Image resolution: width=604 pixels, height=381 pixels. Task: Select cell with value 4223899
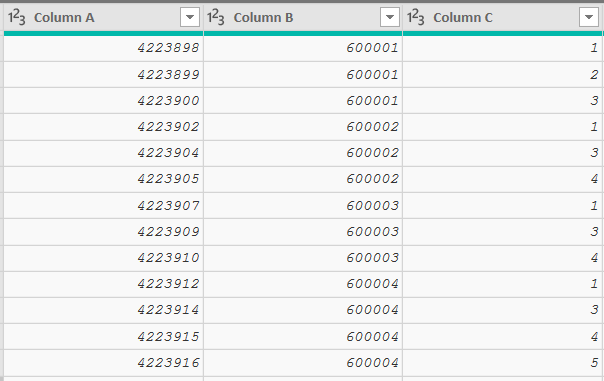[104, 74]
